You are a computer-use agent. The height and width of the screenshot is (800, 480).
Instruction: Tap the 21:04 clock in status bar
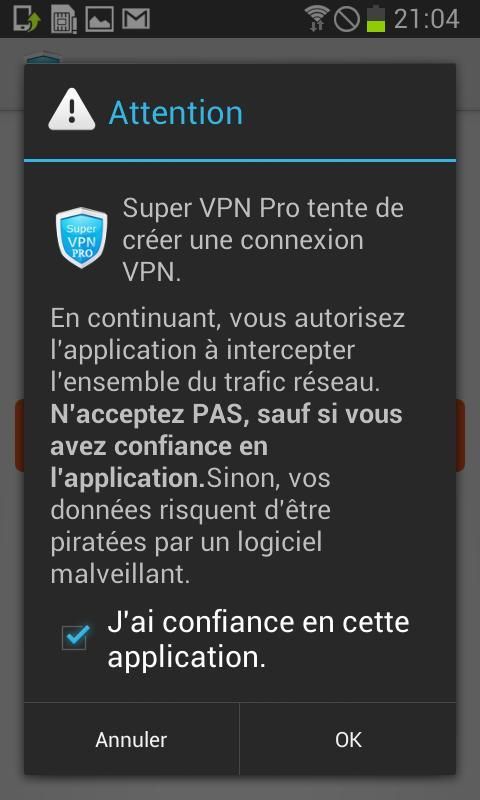pyautogui.click(x=426, y=19)
